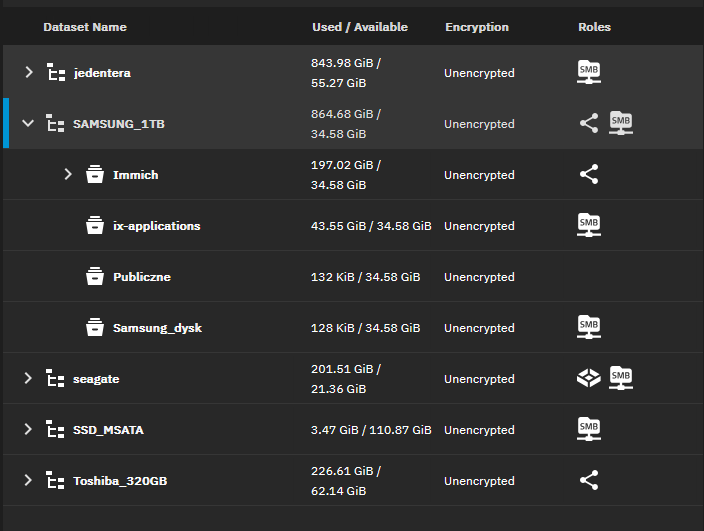The image size is (704, 531).
Task: Click the SMB icon for ix-applications
Action: click(589, 226)
